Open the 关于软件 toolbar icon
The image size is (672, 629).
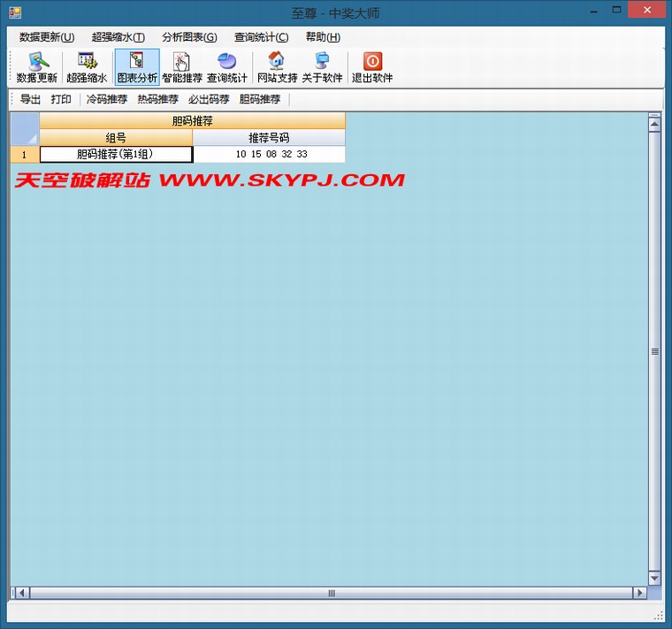pos(322,67)
